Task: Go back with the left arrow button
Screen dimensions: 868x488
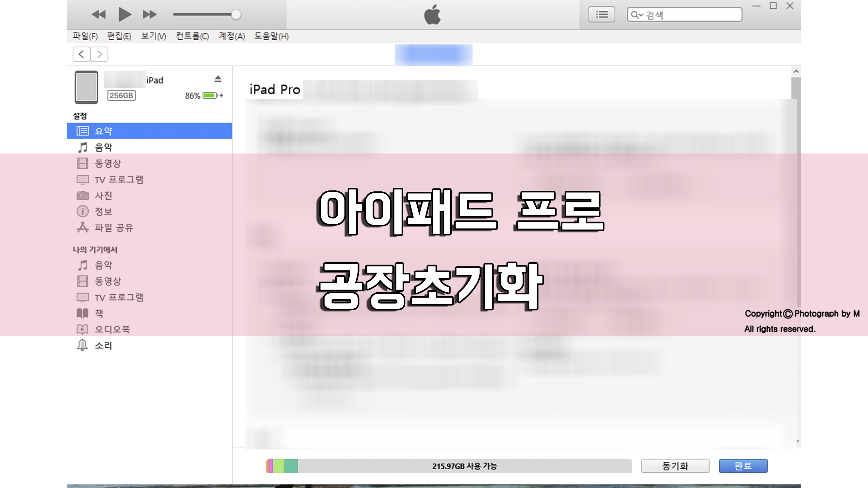Action: coord(82,54)
